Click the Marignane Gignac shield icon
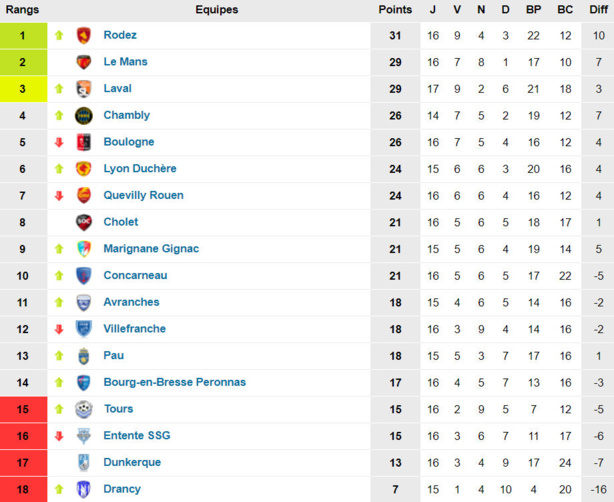 (83, 249)
